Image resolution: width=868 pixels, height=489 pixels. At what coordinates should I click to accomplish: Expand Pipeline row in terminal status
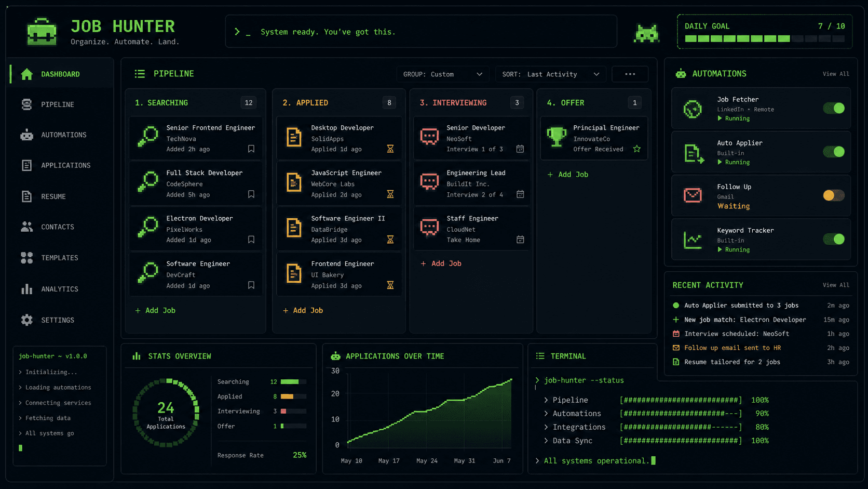pos(546,400)
